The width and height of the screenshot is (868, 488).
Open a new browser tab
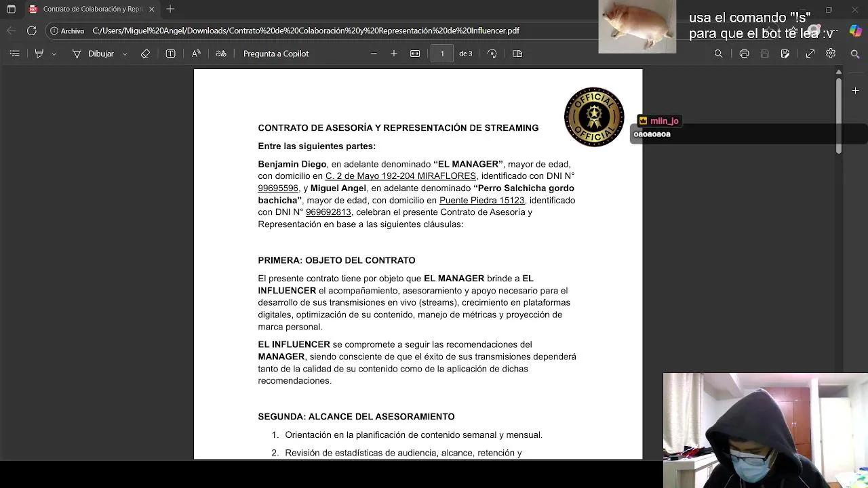(x=170, y=9)
